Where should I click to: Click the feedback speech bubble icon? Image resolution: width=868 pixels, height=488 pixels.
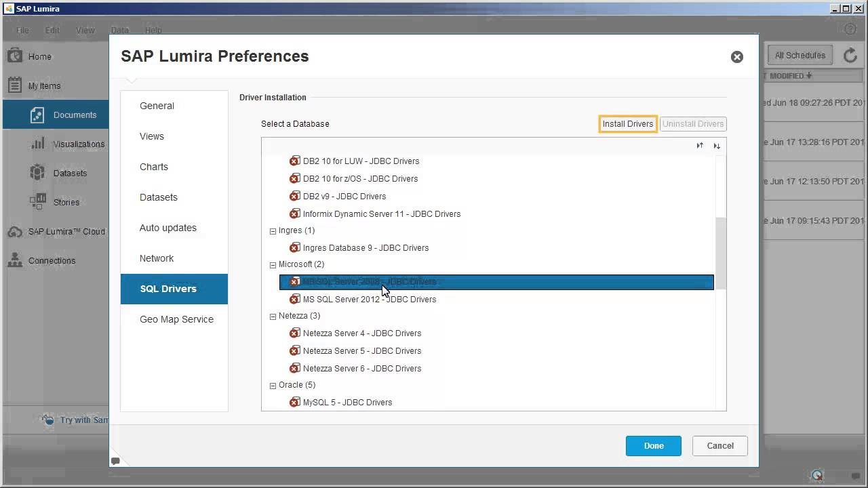tap(115, 461)
